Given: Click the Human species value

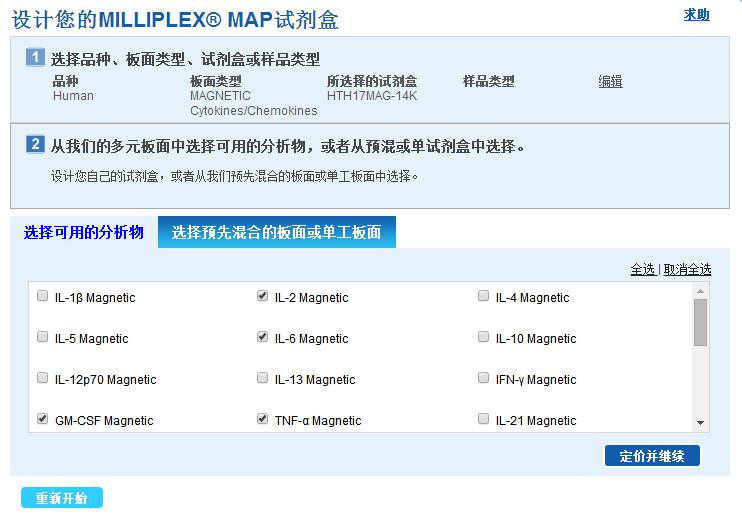Looking at the screenshot, I should 73,96.
